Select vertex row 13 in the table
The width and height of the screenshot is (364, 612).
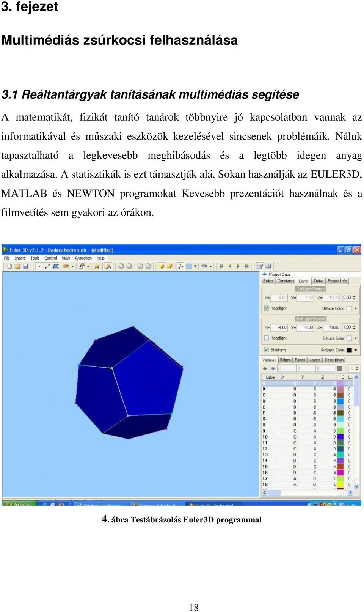tap(307, 455)
